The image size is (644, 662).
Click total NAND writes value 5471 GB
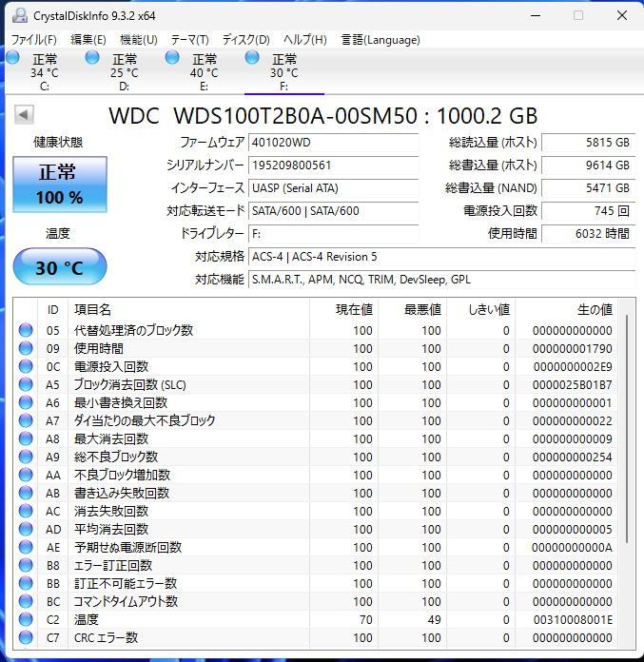(588, 188)
